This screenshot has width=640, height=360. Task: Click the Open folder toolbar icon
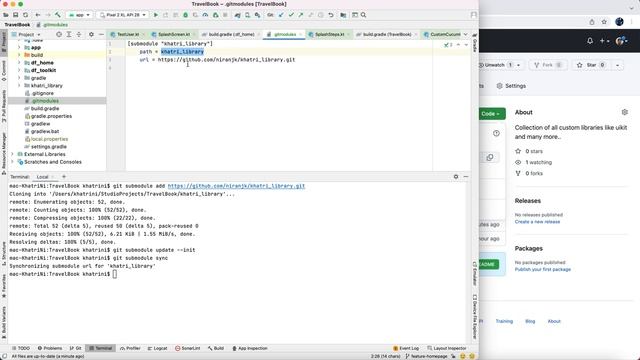tap(6, 15)
